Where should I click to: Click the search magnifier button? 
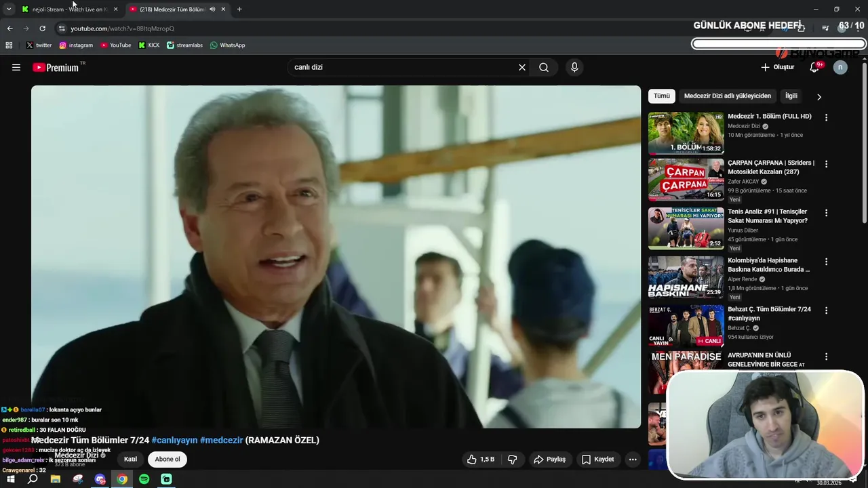pyautogui.click(x=544, y=67)
